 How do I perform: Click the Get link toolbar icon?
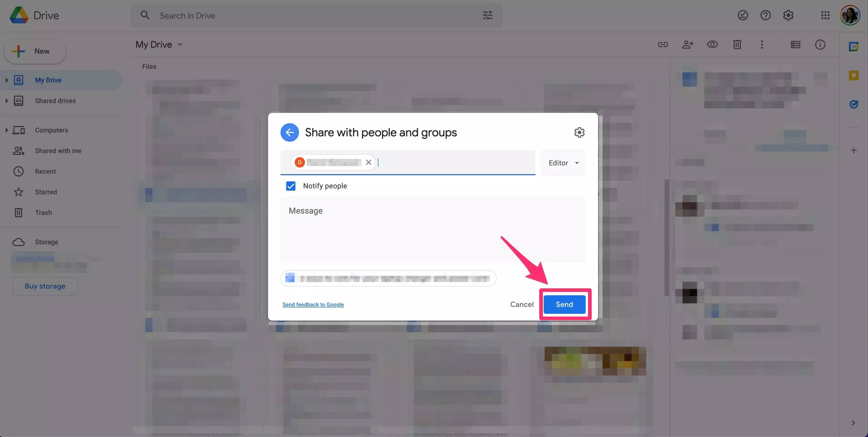pos(663,44)
